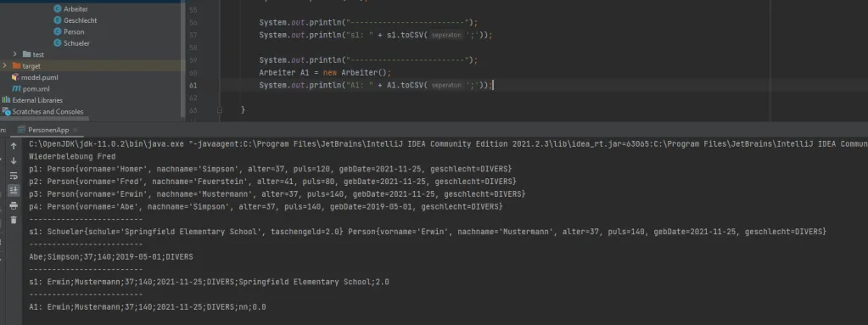Click the External Libraries bars icon
Screen dimensions: 868x325
point(6,100)
